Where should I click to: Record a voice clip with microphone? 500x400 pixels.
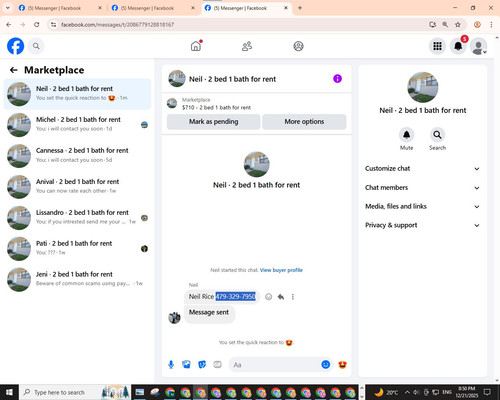171,364
